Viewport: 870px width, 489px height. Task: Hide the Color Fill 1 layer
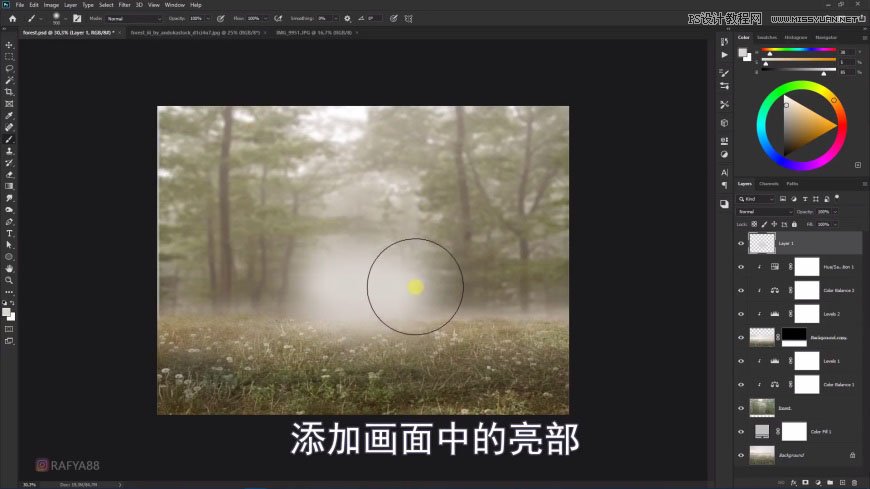pos(741,431)
